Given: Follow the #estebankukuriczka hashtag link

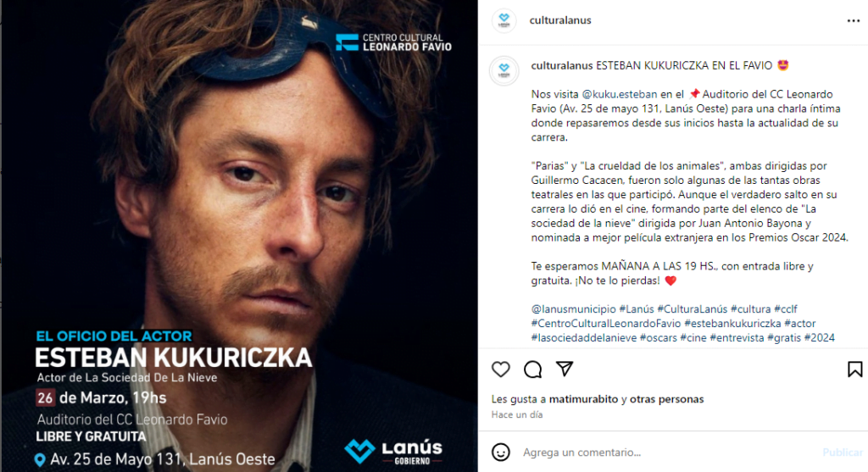Looking at the screenshot, I should [733, 323].
